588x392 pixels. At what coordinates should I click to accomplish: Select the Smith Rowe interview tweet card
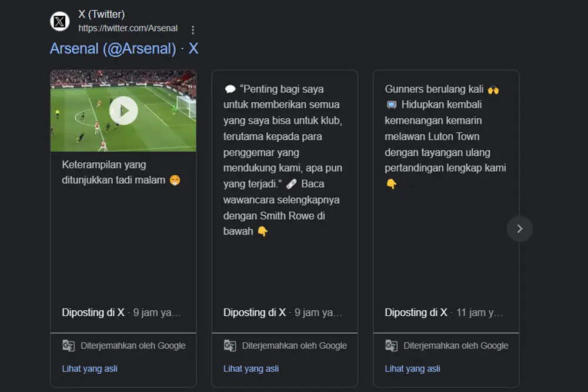284,176
